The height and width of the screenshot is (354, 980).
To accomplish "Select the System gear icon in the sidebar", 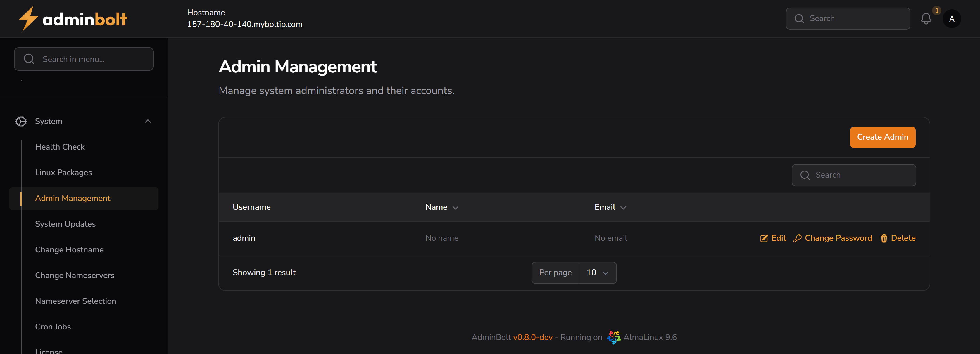I will tap(21, 121).
